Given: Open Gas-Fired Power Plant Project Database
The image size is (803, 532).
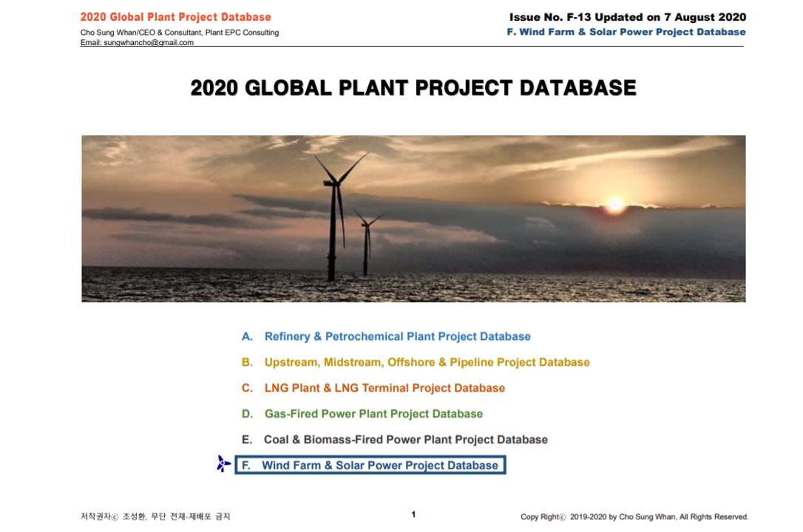Looking at the screenshot, I should (x=373, y=413).
